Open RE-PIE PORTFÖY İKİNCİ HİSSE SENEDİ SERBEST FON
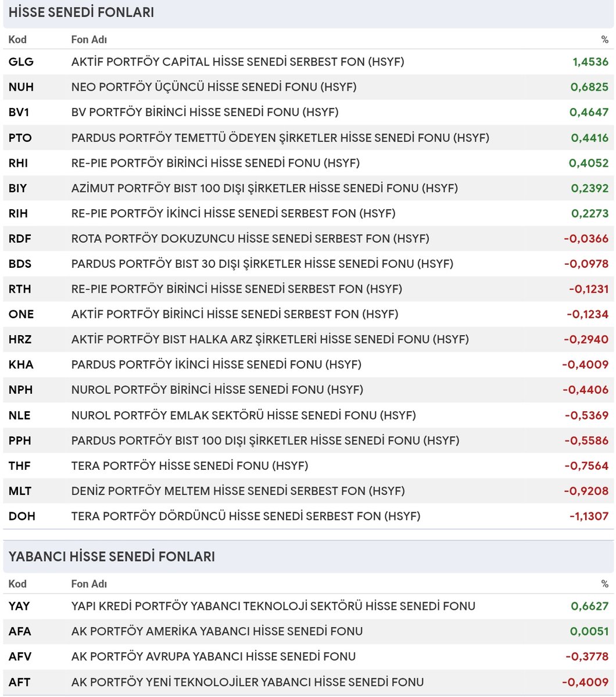 click(x=233, y=213)
